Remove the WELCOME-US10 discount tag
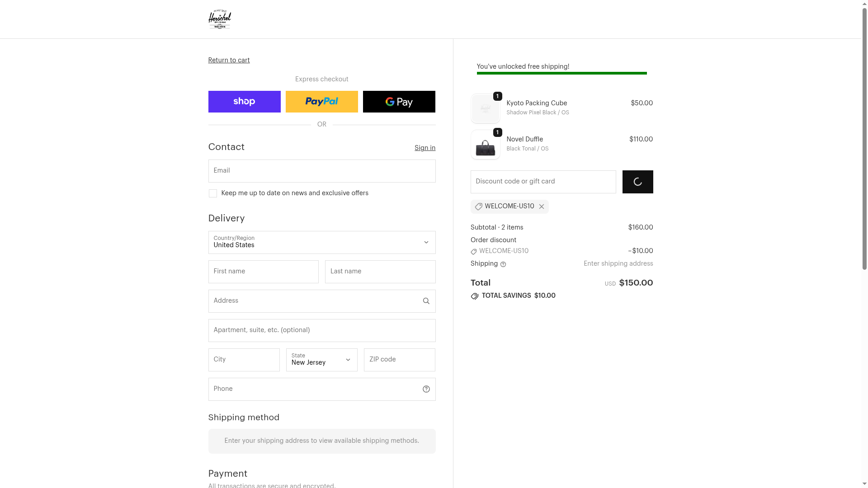 [541, 206]
